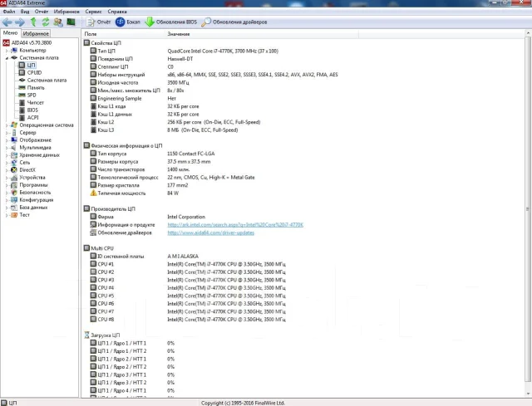Viewport: 532px width, 406px height.
Task: Expand the Сеть node
Action: click(x=7, y=163)
